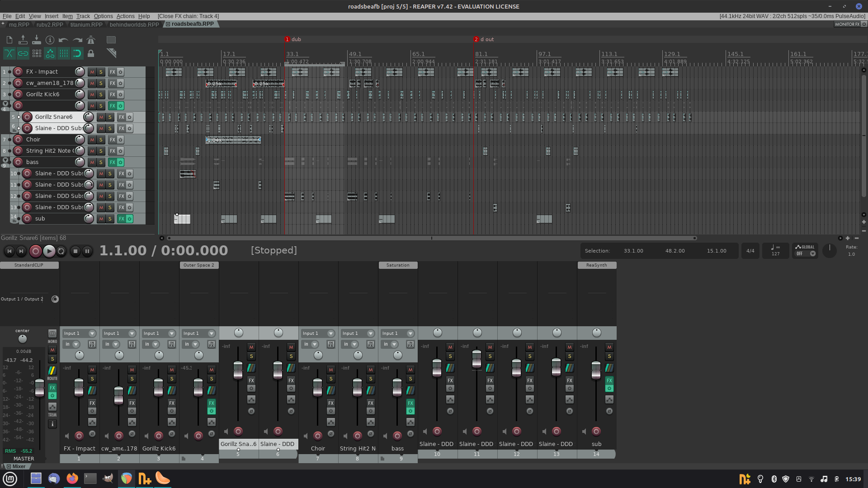The image size is (868, 488).
Task: Click Go to start transport button
Action: click(x=9, y=251)
